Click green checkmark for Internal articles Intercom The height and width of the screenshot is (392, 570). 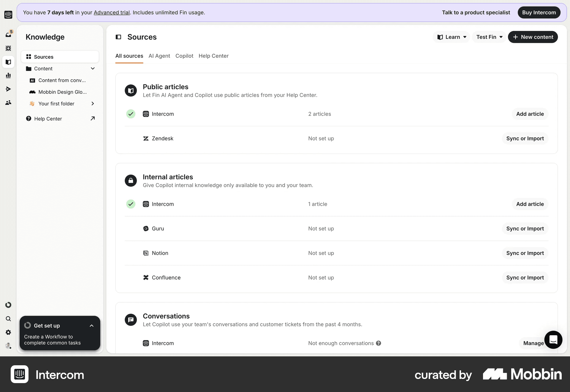(131, 204)
